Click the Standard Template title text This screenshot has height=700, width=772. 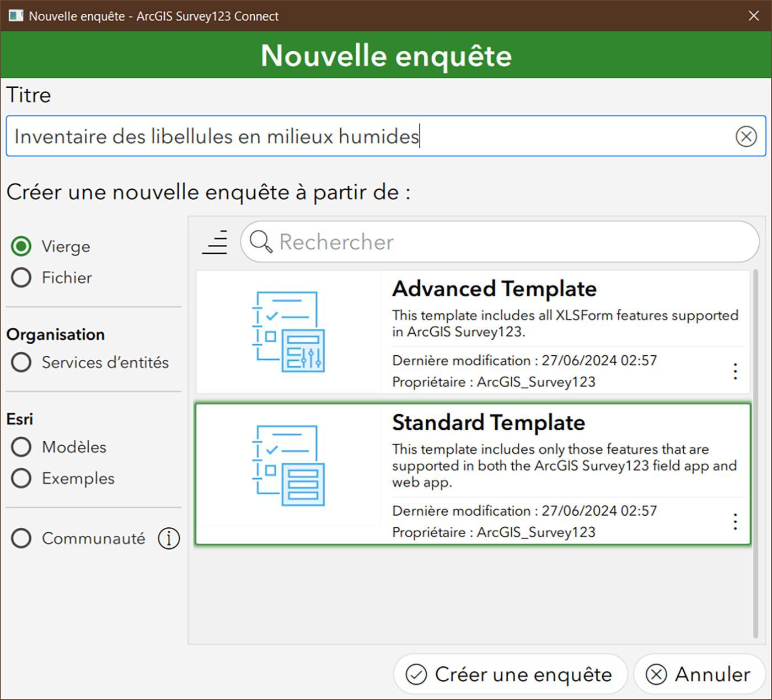(x=489, y=423)
